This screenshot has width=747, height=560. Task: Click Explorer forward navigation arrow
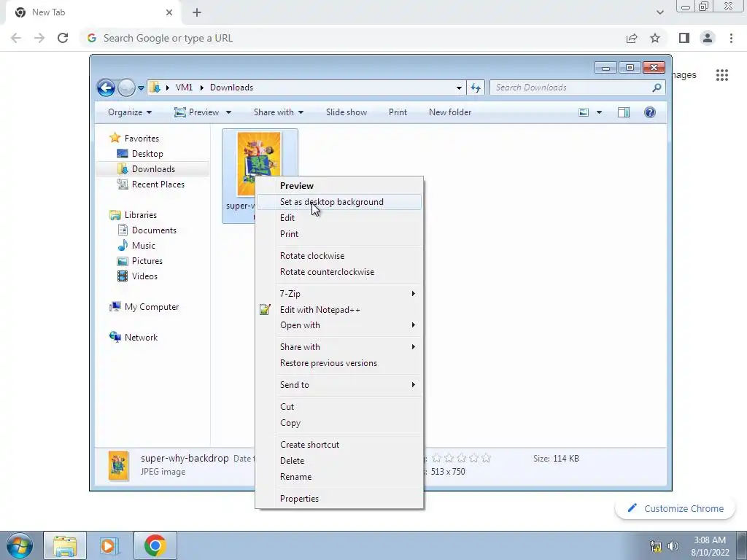(126, 87)
